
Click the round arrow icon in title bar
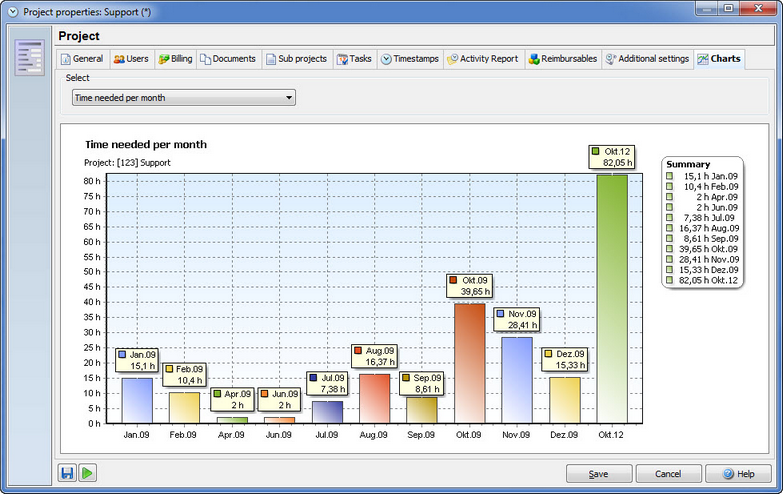click(x=13, y=11)
